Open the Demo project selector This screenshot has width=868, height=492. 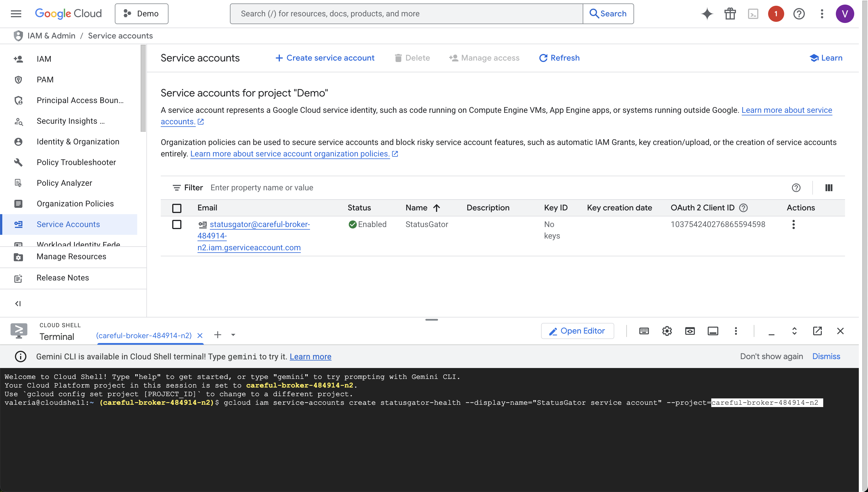click(142, 14)
